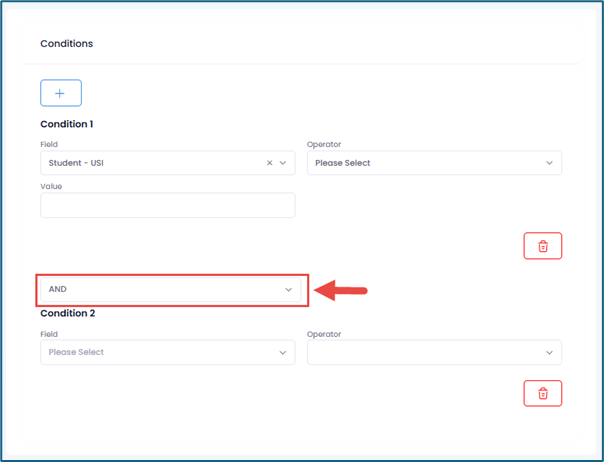Click the "Condition 1" heading

pyautogui.click(x=66, y=124)
